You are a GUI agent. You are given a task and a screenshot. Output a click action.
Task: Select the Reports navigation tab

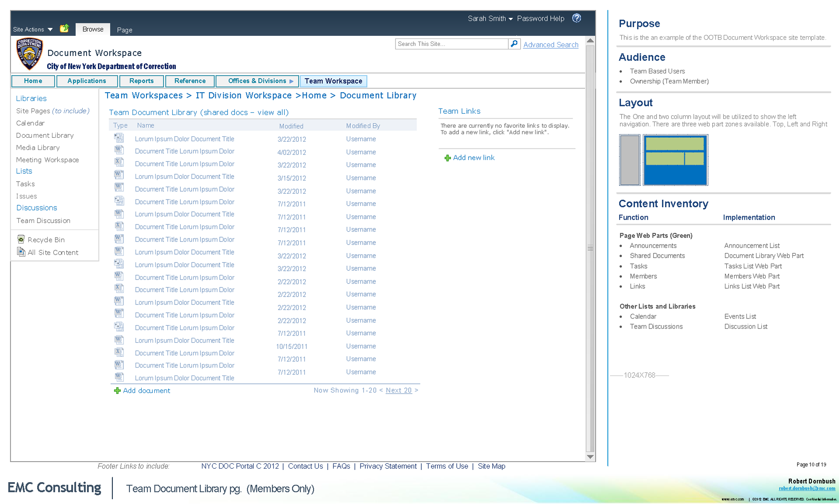click(x=141, y=81)
